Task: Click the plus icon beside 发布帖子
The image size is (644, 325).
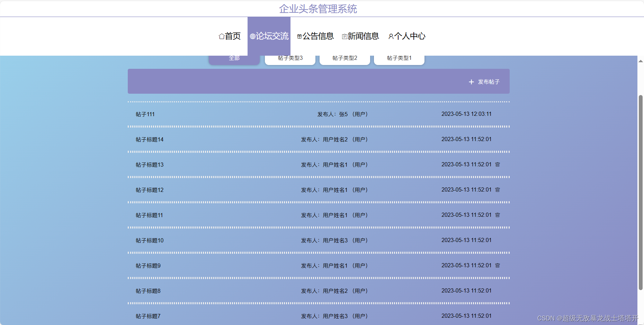Action: pyautogui.click(x=471, y=82)
